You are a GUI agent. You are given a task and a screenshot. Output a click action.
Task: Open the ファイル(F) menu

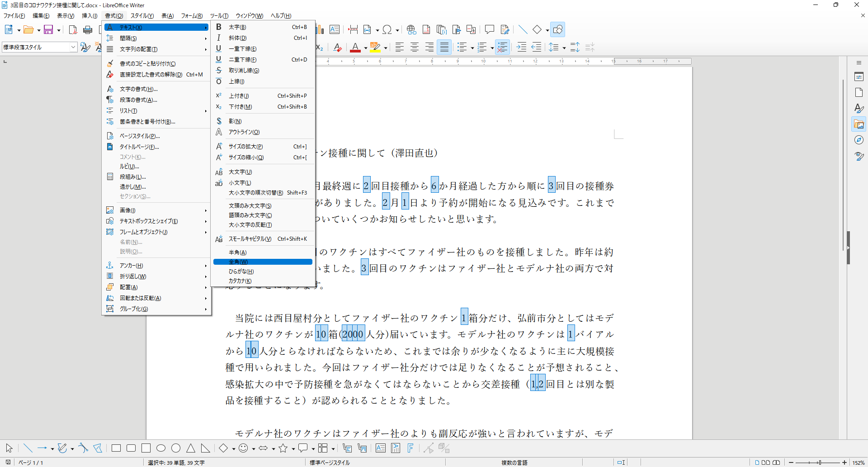coord(14,16)
